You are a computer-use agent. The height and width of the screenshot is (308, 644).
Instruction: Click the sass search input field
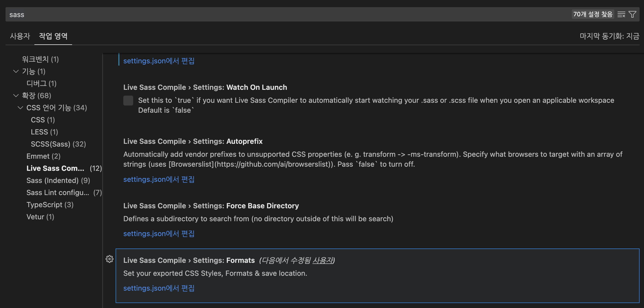click(275, 14)
